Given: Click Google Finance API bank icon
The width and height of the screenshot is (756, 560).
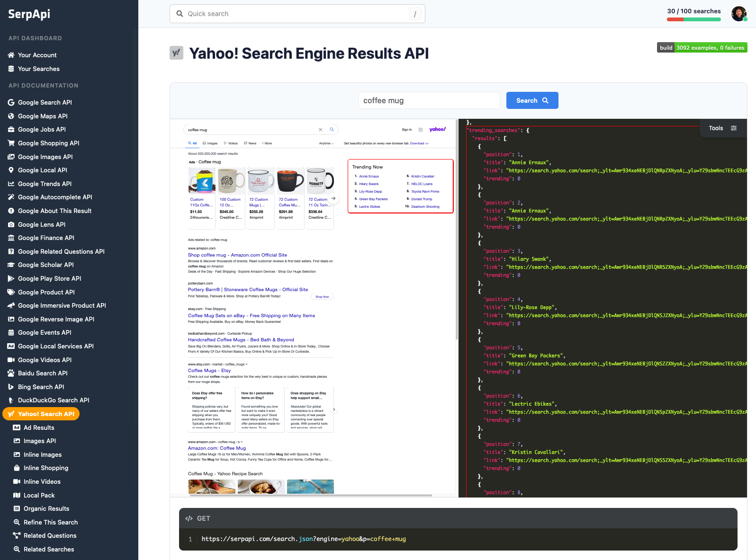Looking at the screenshot, I should click(11, 238).
